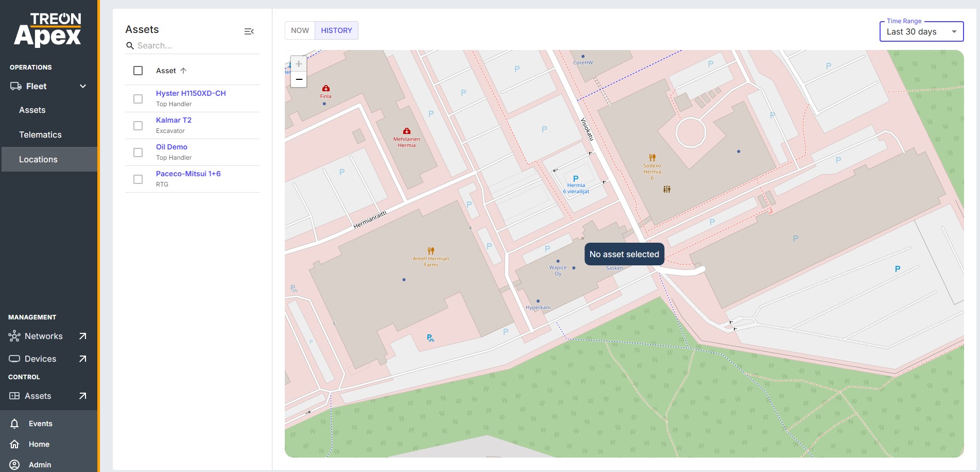This screenshot has width=980, height=472.
Task: Click the Fleet truck icon
Action: [x=15, y=86]
